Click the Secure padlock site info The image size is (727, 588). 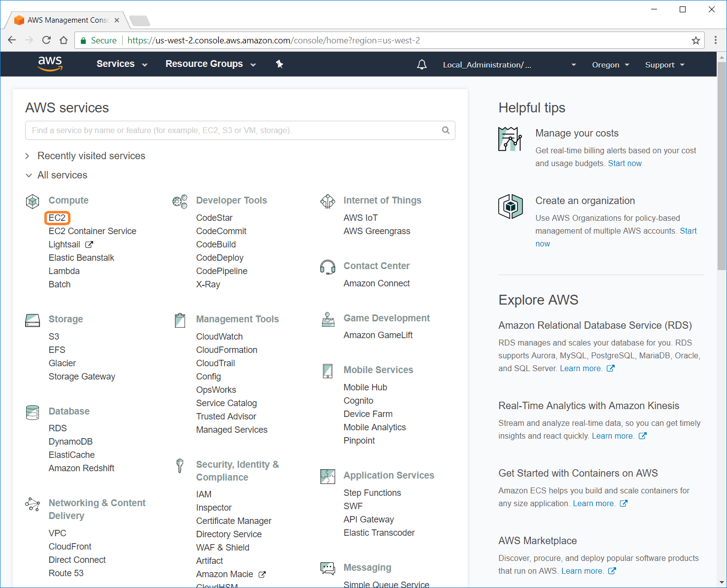pos(98,40)
